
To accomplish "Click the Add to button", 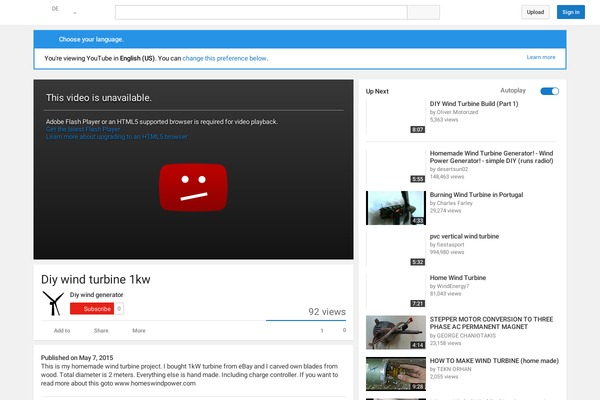I will [x=62, y=331].
